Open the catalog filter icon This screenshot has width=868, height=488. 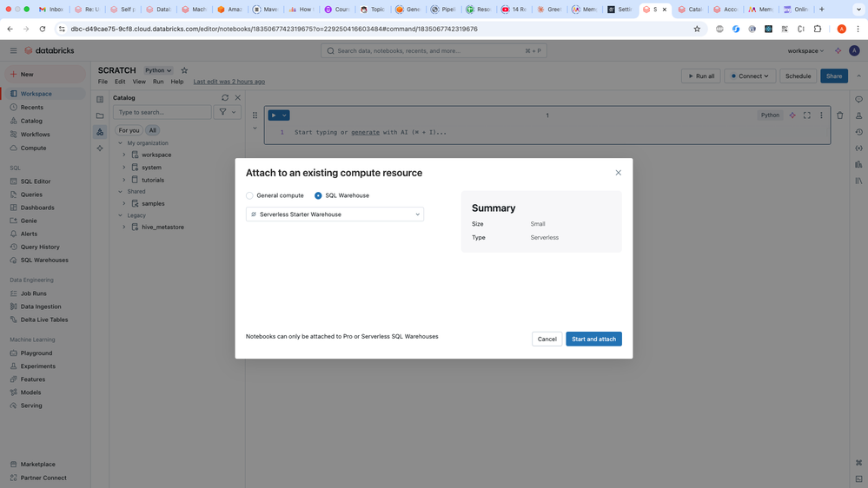223,112
